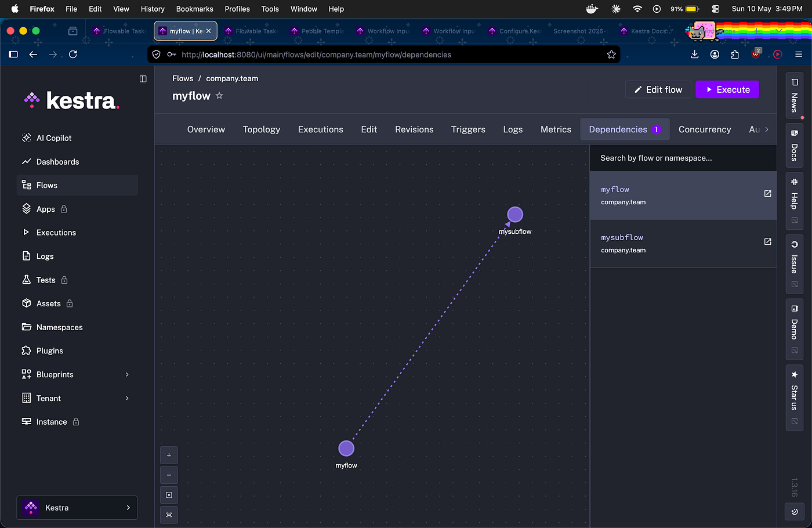
Task: Open Docs in right side panel
Action: coord(794,145)
